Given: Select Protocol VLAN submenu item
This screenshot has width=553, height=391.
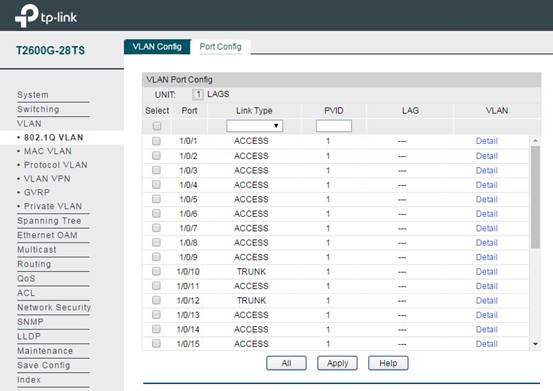Looking at the screenshot, I should pos(56,165).
